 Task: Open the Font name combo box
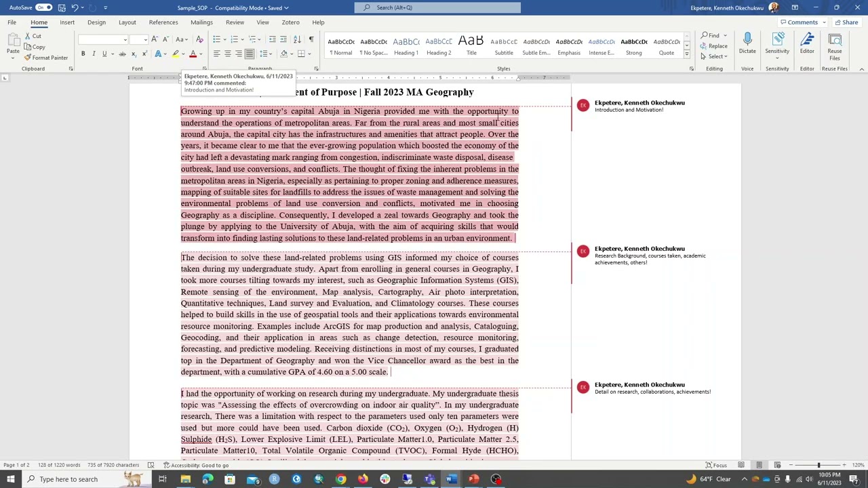(x=103, y=39)
